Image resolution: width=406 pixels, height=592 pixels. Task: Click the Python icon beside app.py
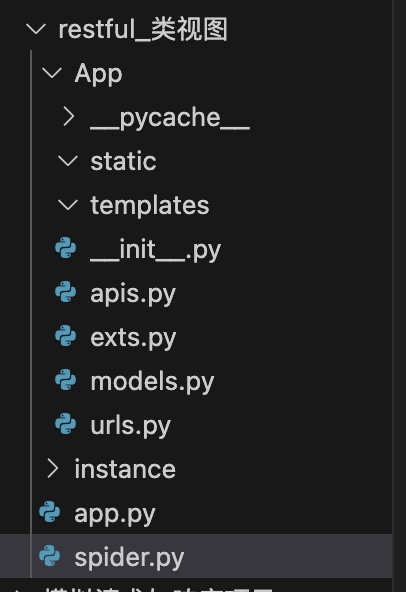click(50, 512)
